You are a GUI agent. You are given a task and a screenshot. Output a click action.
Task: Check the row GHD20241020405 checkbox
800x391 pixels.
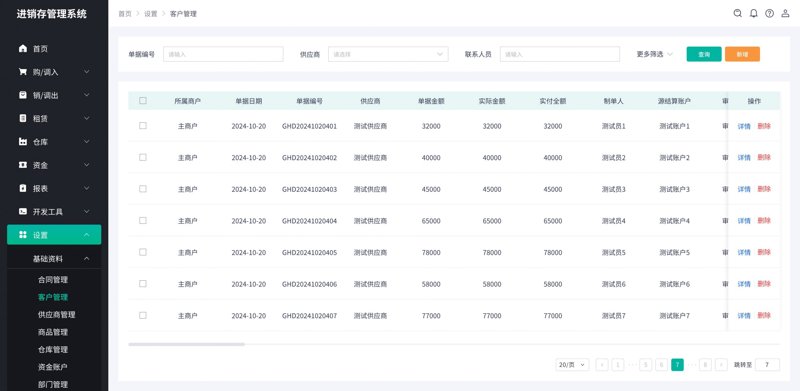pyautogui.click(x=143, y=252)
